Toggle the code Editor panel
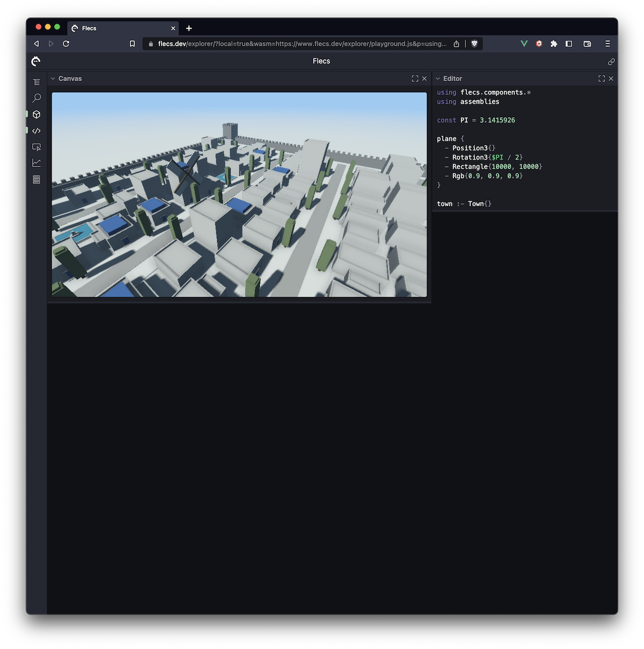 click(36, 130)
